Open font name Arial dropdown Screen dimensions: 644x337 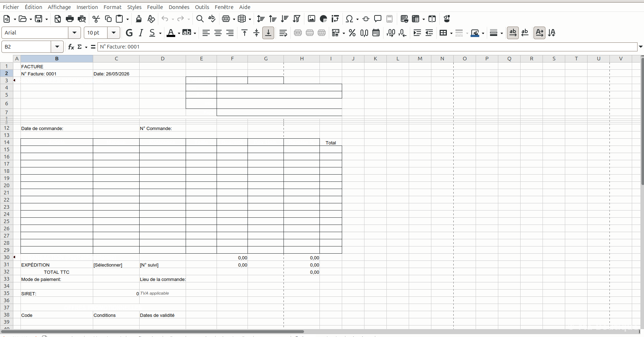tap(74, 33)
